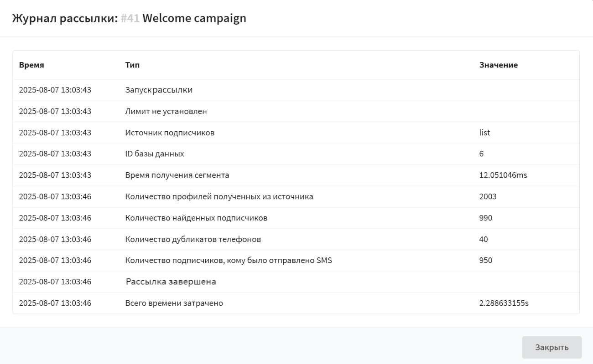The height and width of the screenshot is (364, 593).
Task: Click the Welcome campaign dialog title
Action: coord(194,18)
